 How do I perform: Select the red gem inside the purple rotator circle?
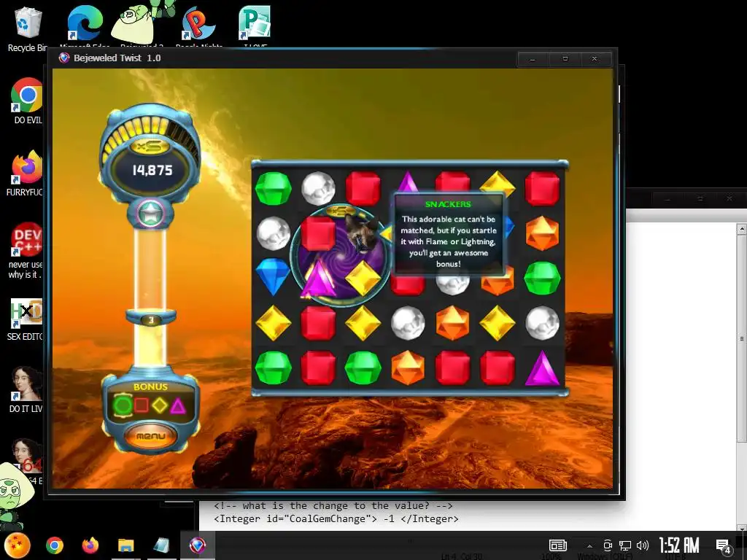click(x=318, y=233)
